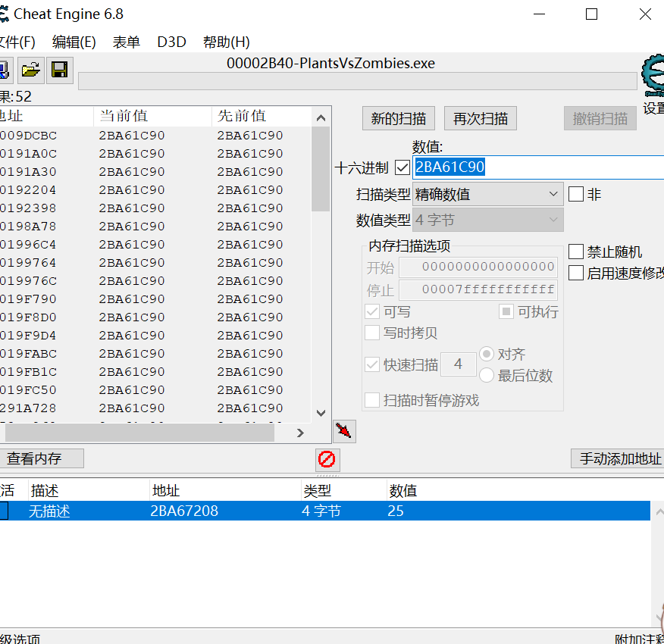Click the 当前值 column header
The height and width of the screenshot is (644, 664).
[152, 116]
